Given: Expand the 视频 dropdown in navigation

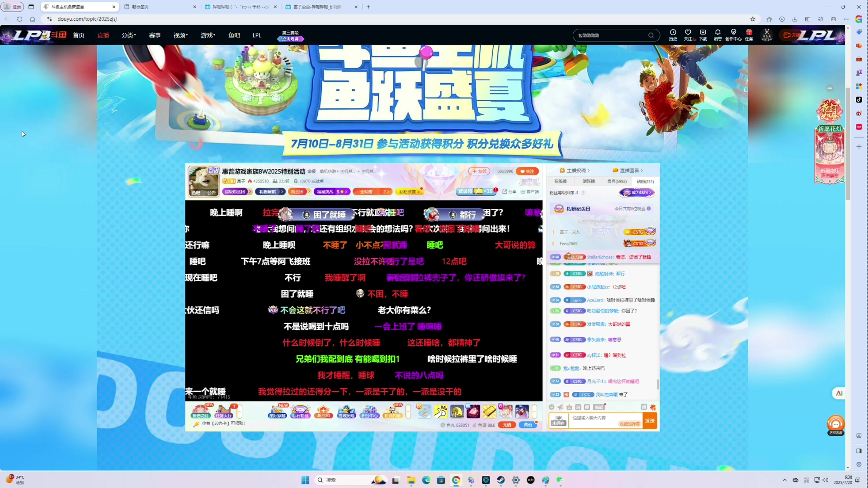Looking at the screenshot, I should (180, 35).
